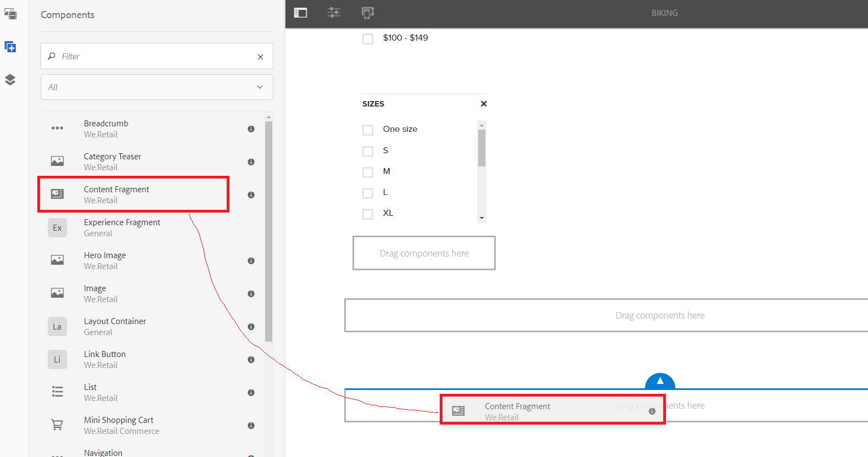
Task: Show info for Content Fragment component
Action: [251, 195]
